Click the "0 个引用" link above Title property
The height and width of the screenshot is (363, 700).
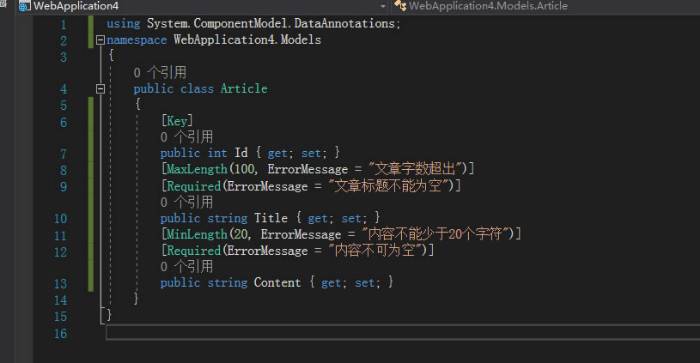[x=187, y=202]
